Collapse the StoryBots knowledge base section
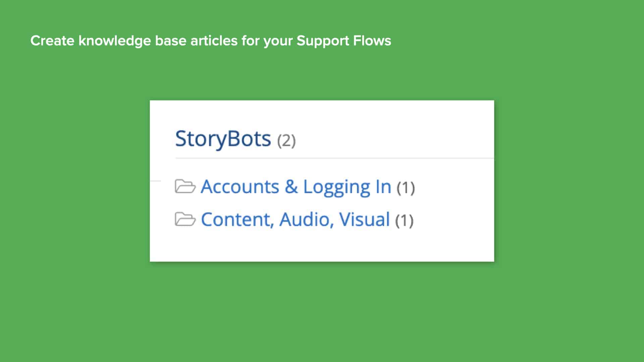 pyautogui.click(x=223, y=138)
